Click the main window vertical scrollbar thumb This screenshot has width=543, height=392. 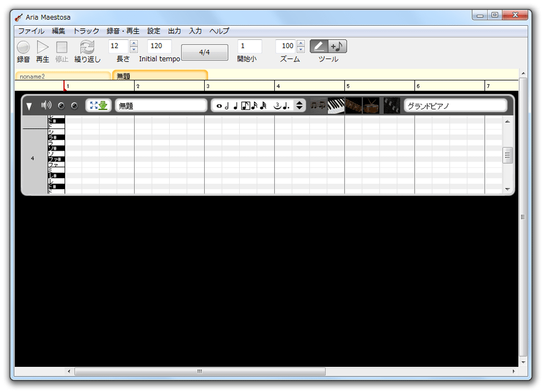[523, 217]
